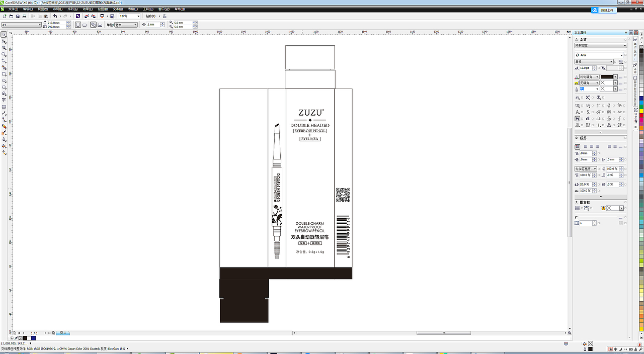Viewport: 644px width, 354px height.
Task: Select the Outline pen tool
Action: tap(4, 139)
